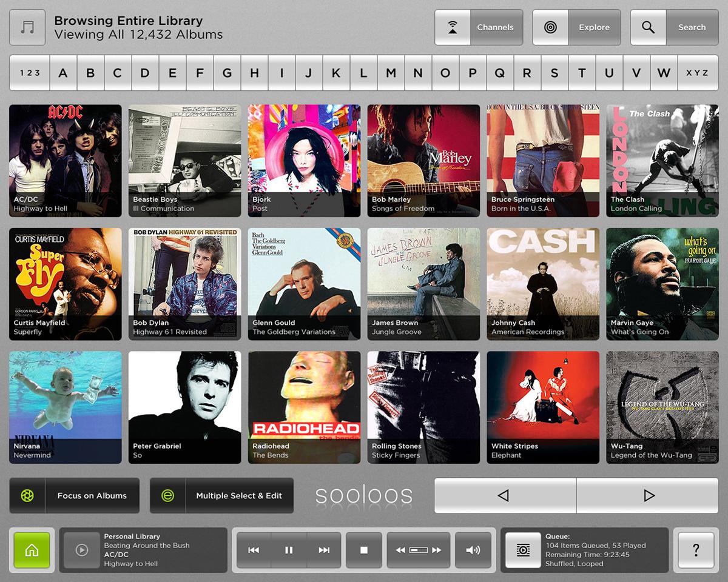This screenshot has width=728, height=582.
Task: Open Johnny Cash American Recordings album
Action: pyautogui.click(x=543, y=284)
